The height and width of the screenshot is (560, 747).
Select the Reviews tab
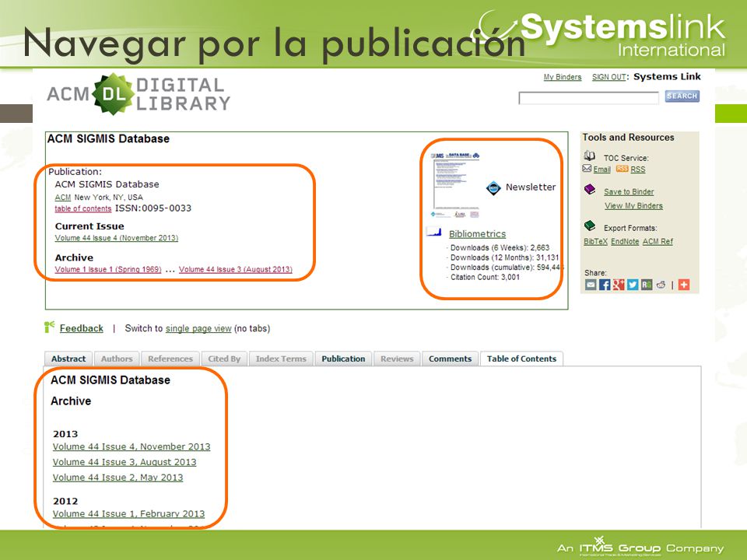[397, 359]
